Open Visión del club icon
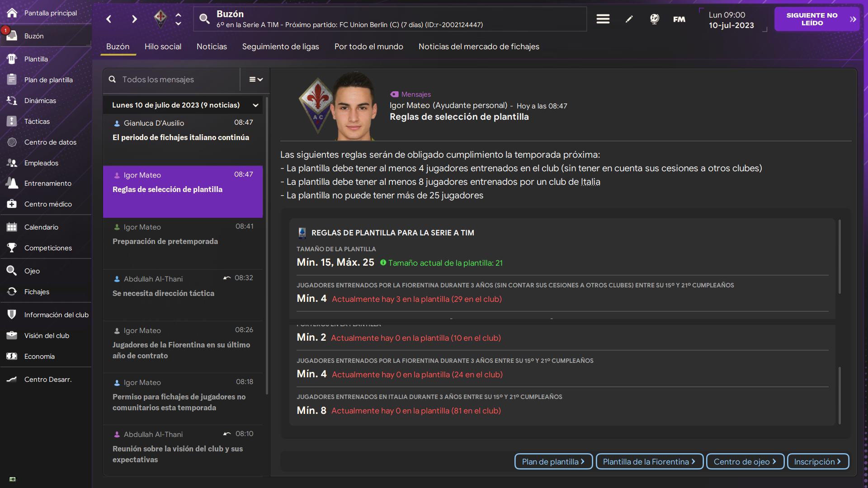Viewport: 868px width, 488px height. (x=12, y=335)
